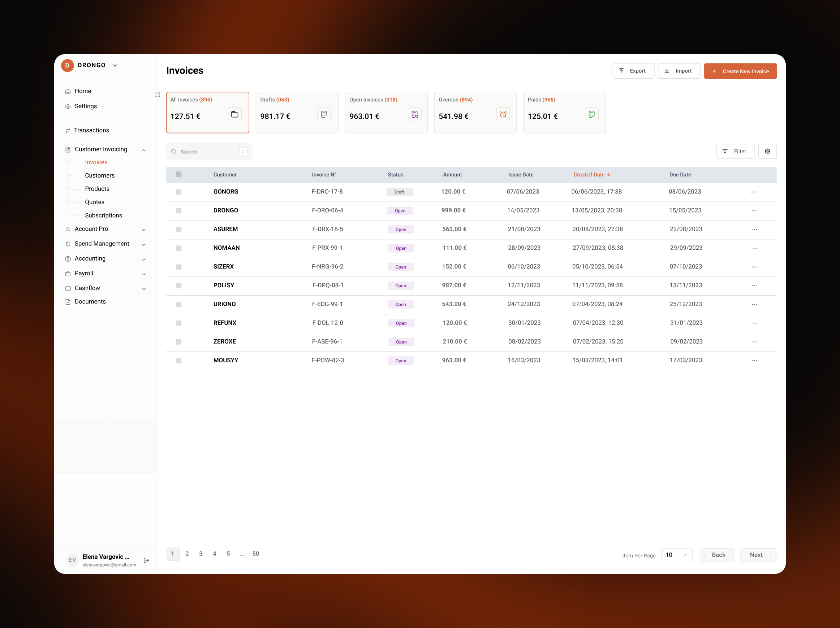Click the table settings gear icon
Image resolution: width=840 pixels, height=628 pixels.
point(767,151)
